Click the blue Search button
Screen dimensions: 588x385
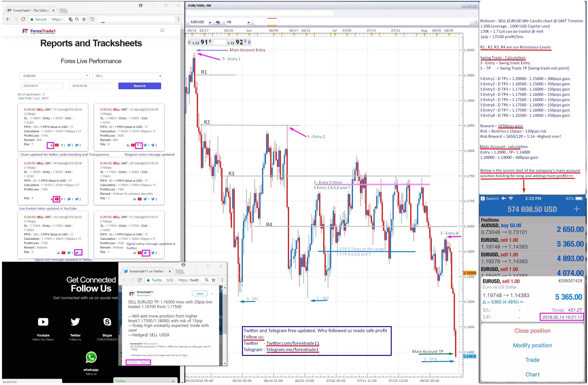(x=140, y=86)
